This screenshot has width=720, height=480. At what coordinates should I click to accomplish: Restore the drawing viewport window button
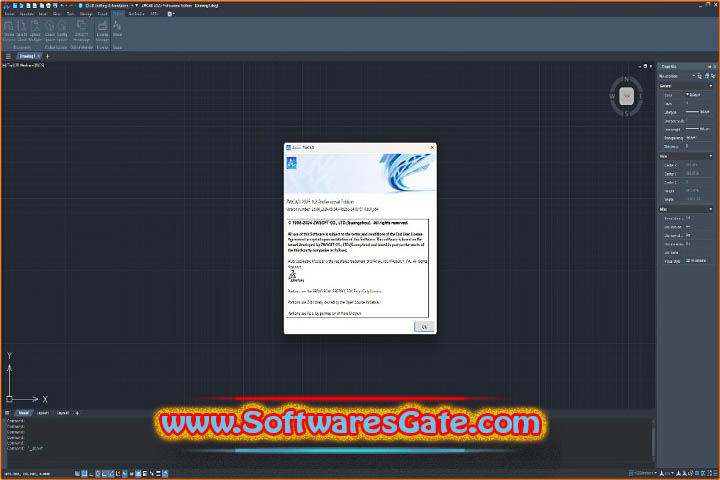coord(645,66)
